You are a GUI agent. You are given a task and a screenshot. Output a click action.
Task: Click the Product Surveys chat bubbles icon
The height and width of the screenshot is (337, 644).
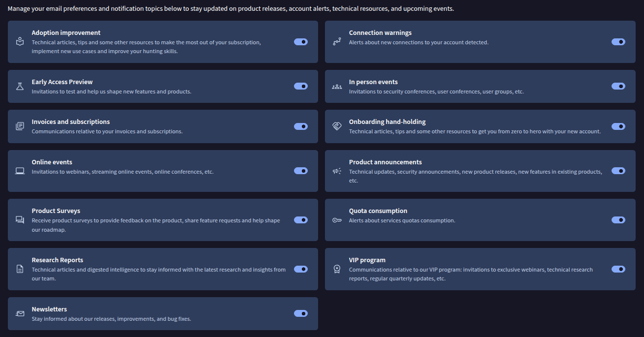tap(20, 220)
